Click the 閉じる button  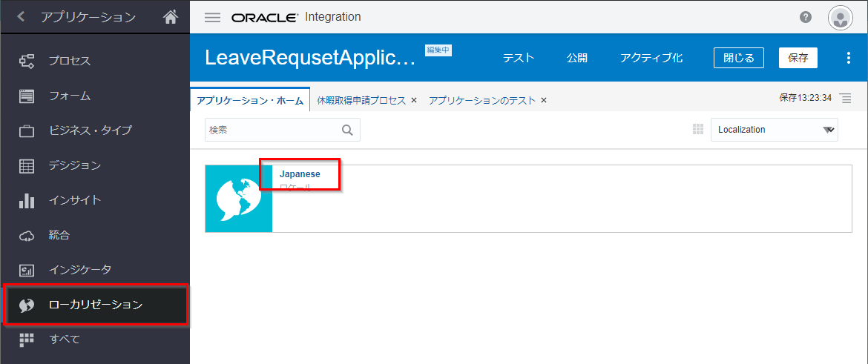click(738, 58)
